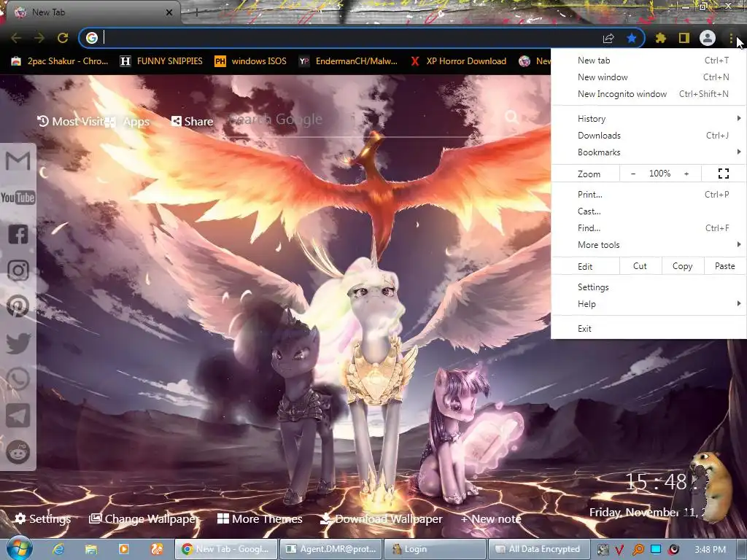Open Pinterest from the sidebar
This screenshot has height=560, width=747.
(18, 307)
